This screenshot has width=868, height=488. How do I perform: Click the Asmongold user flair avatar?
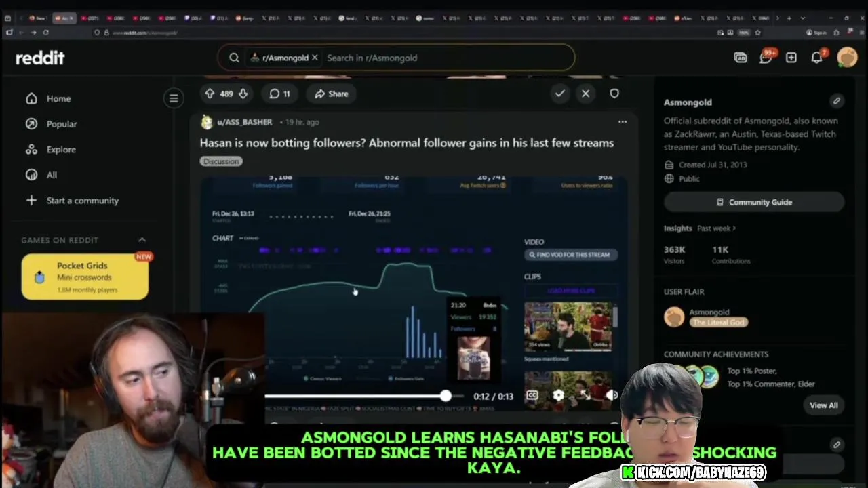[674, 317]
